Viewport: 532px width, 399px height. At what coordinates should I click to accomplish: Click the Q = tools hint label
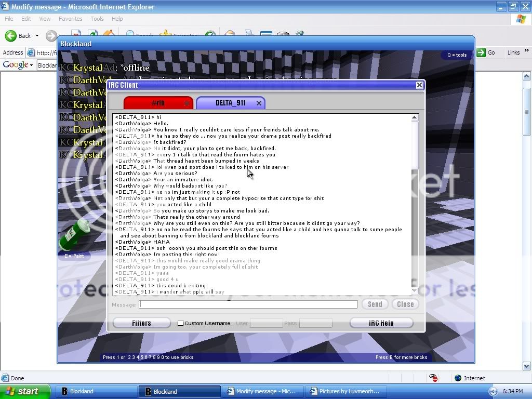(x=457, y=55)
